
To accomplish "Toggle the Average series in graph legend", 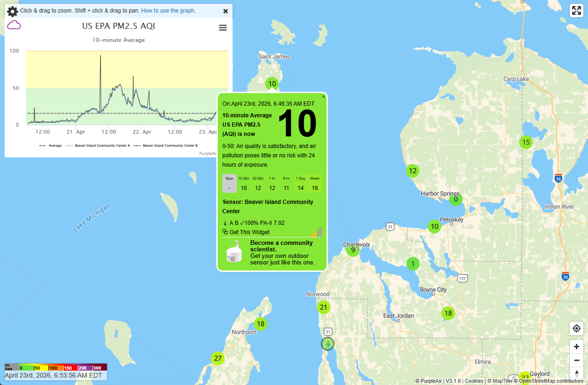I will [x=51, y=146].
